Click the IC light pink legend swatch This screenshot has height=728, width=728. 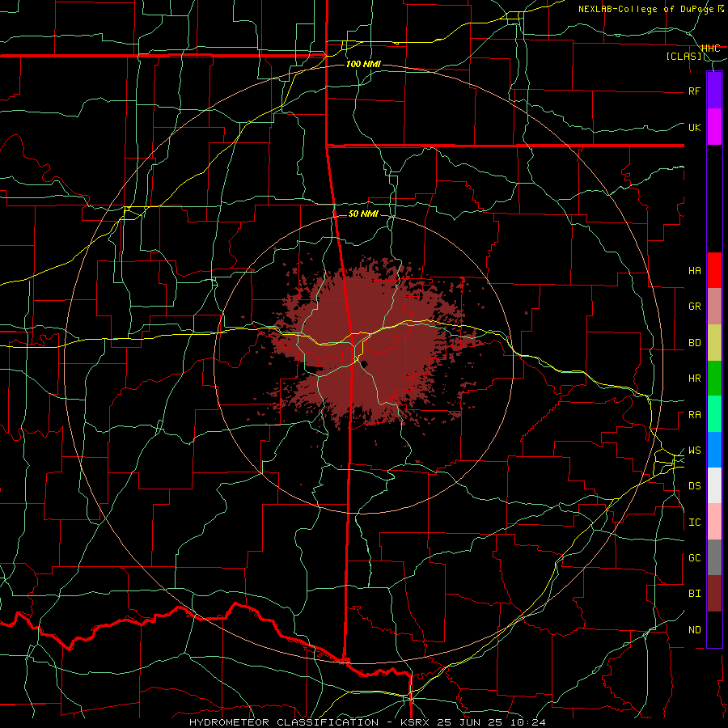pos(714,522)
